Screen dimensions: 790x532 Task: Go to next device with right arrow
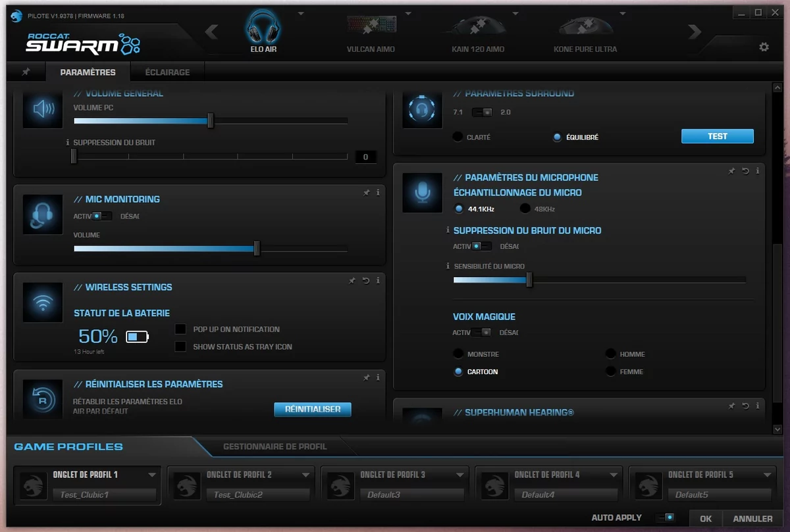(694, 32)
